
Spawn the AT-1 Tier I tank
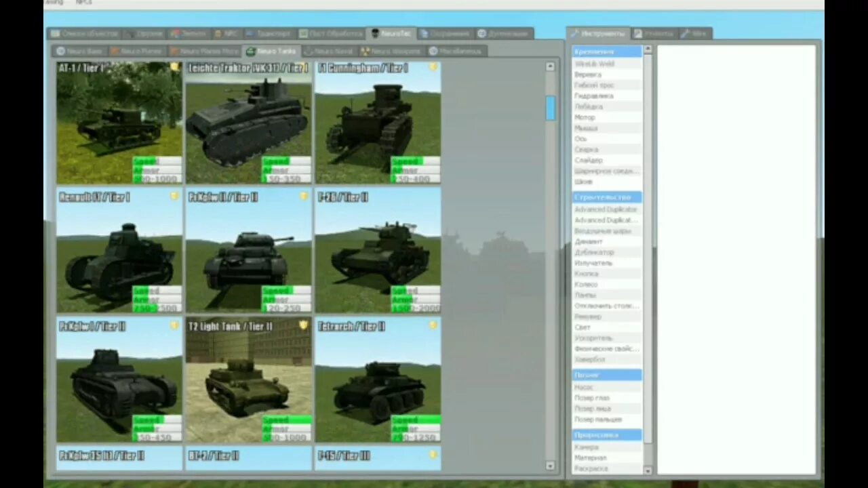click(119, 123)
